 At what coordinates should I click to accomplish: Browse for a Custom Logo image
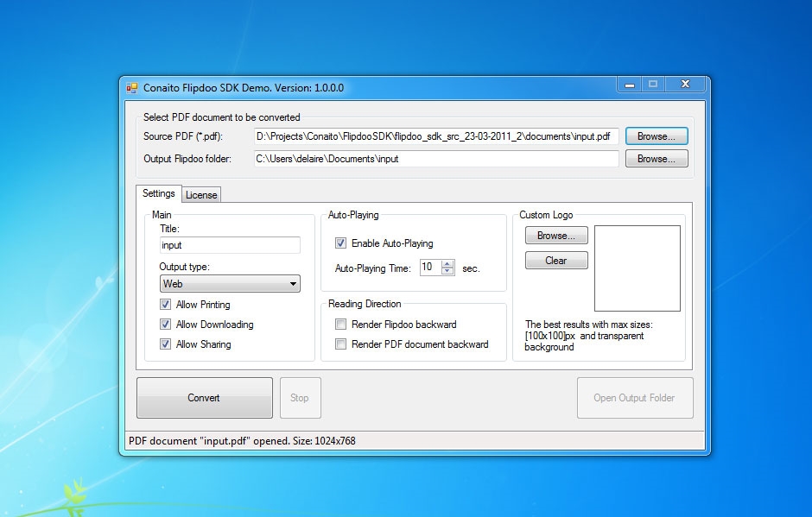(x=556, y=236)
